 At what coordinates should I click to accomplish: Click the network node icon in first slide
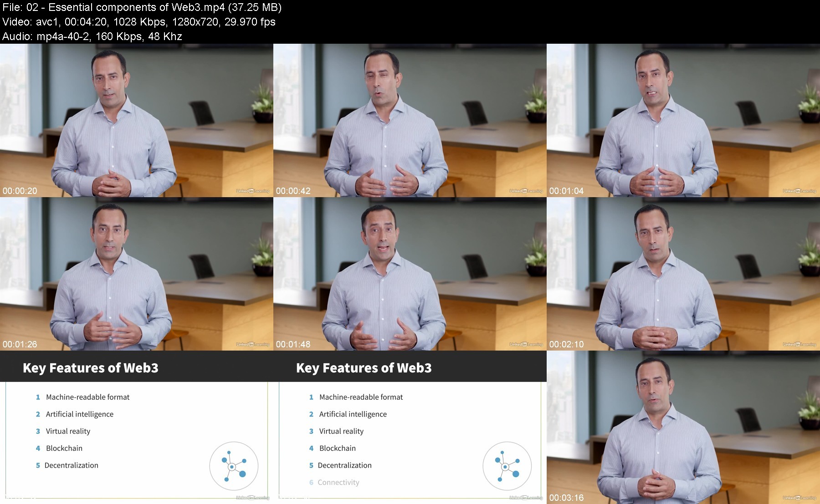coord(234,466)
